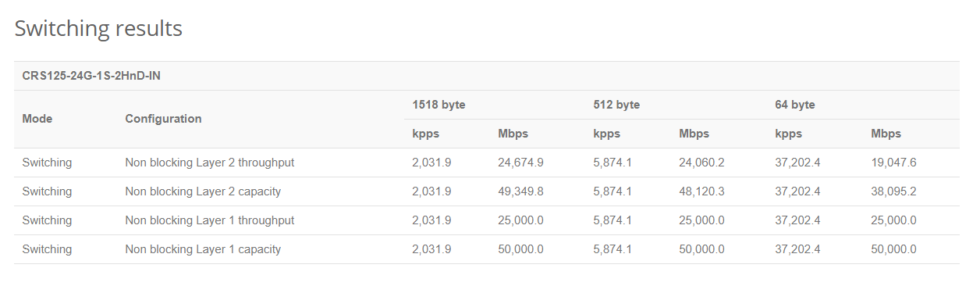This screenshot has width=980, height=286.
Task: Click the Switching results heading
Action: 98,29
